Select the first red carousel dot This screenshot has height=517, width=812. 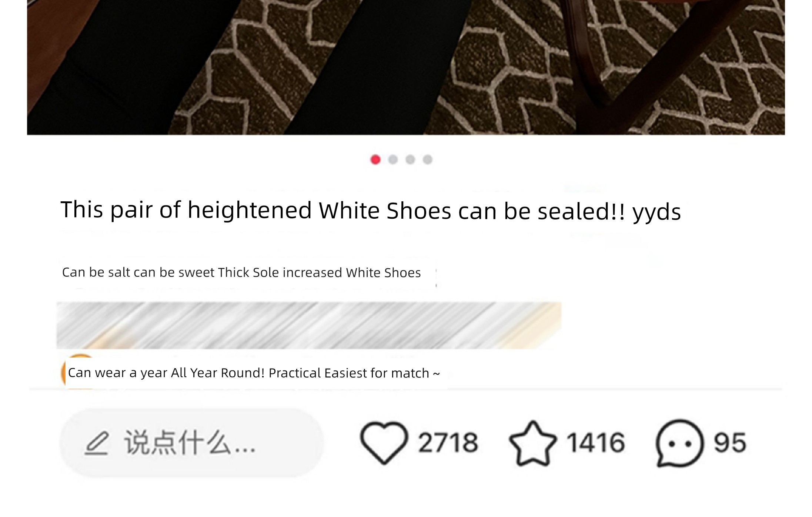[x=375, y=160]
